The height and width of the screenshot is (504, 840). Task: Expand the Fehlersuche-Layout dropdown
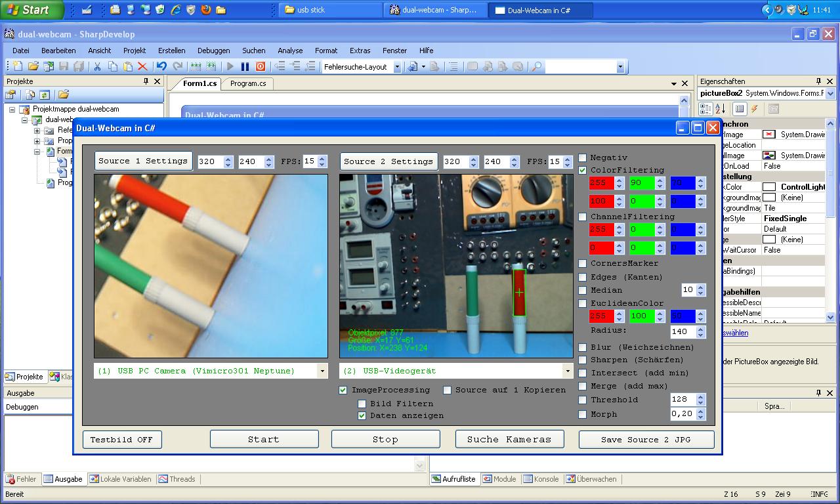[x=397, y=67]
